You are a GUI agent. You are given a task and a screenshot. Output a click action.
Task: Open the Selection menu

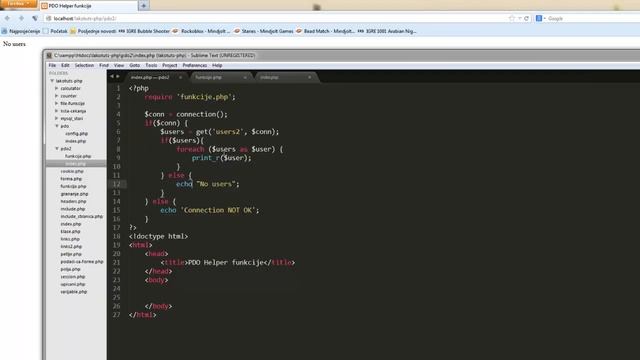pos(84,65)
